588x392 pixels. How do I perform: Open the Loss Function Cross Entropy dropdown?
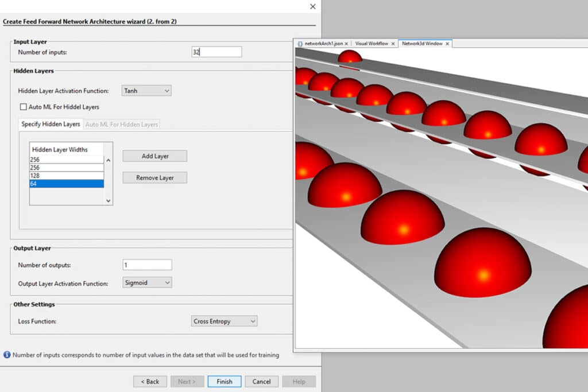tap(224, 321)
